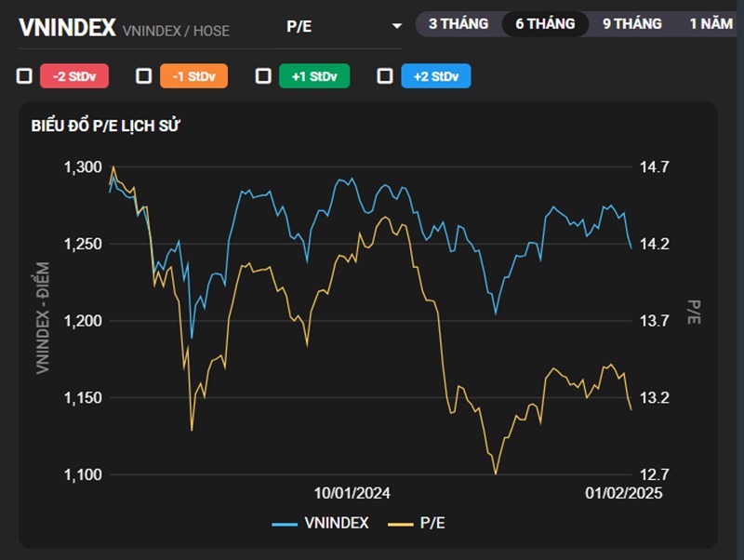
Task: Click the 13.7 right axis label
Action: pos(655,321)
